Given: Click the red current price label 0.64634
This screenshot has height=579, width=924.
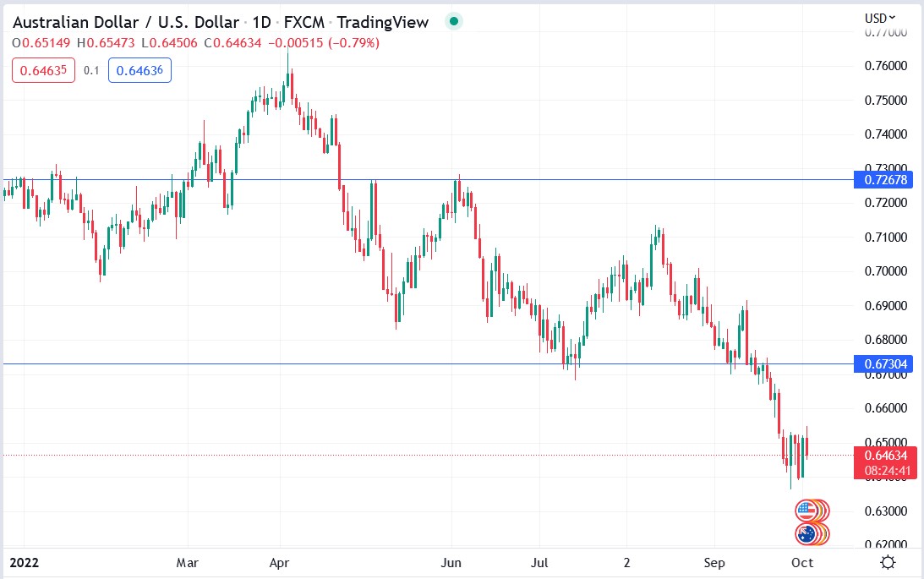Looking at the screenshot, I should point(886,456).
